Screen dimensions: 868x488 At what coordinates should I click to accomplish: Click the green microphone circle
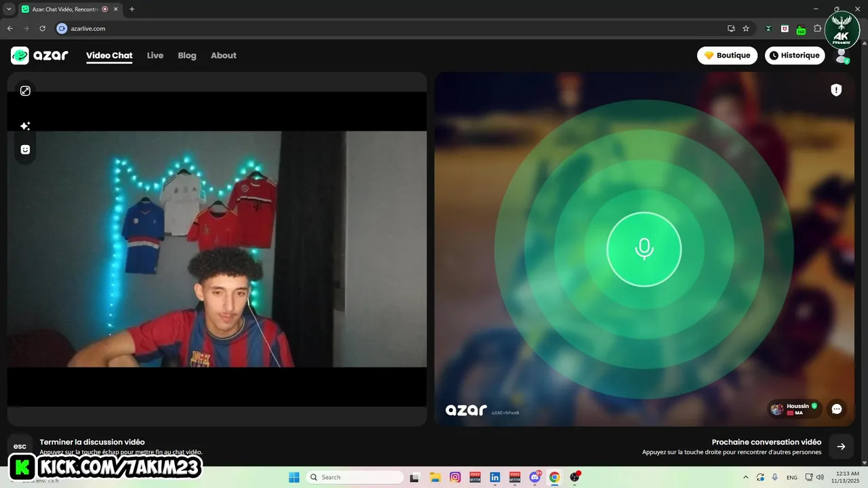[x=644, y=249]
